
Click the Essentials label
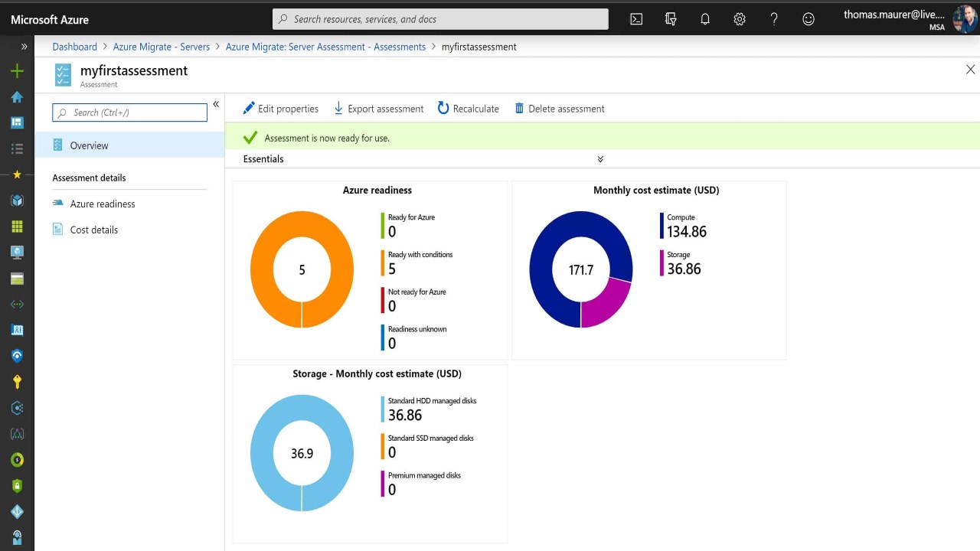pos(263,159)
